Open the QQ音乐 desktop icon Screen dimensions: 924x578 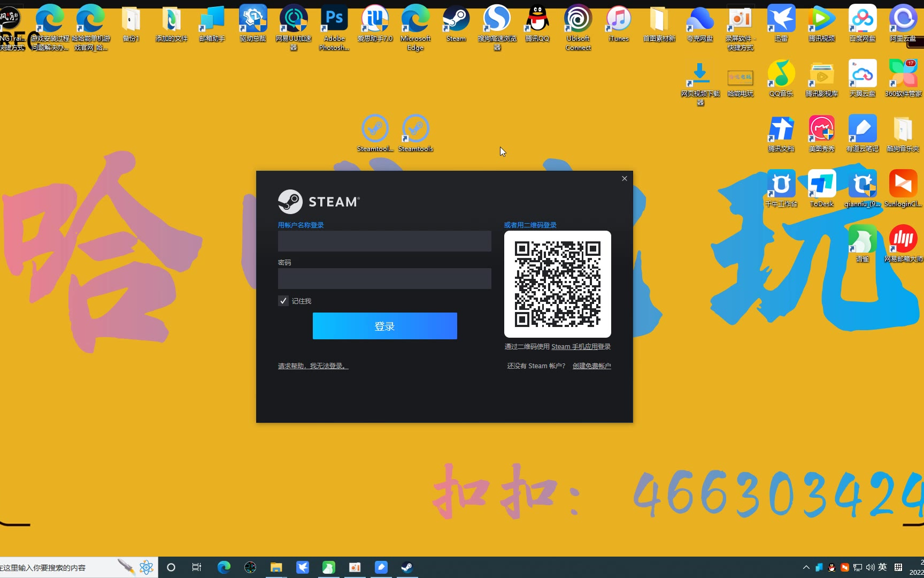[x=781, y=75]
